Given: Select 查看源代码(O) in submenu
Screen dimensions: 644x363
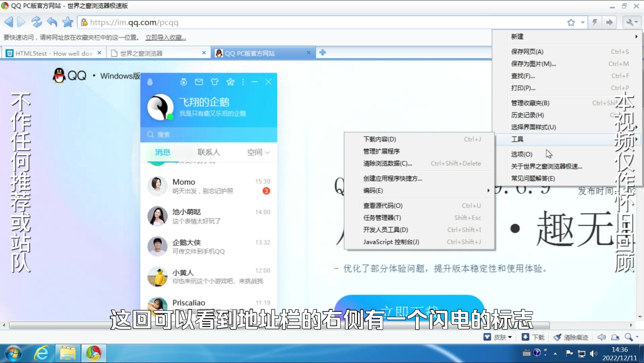Looking at the screenshot, I should tap(419, 205).
